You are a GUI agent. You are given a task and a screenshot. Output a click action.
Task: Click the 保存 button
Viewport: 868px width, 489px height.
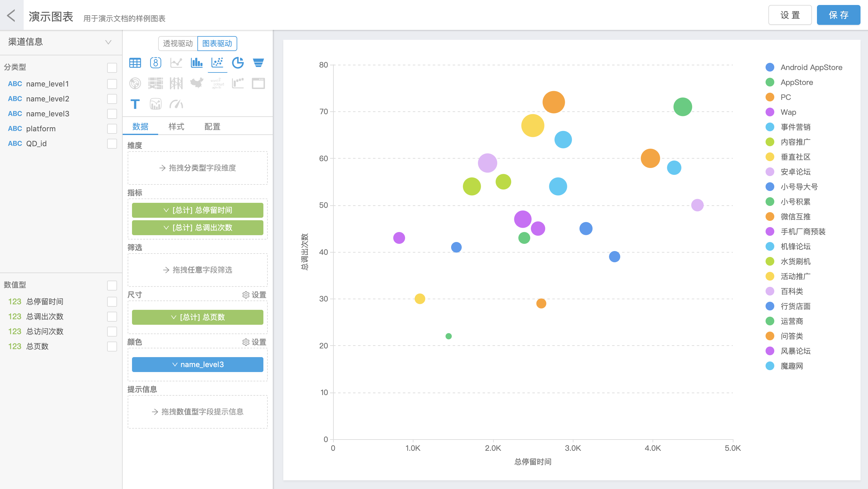pyautogui.click(x=838, y=15)
